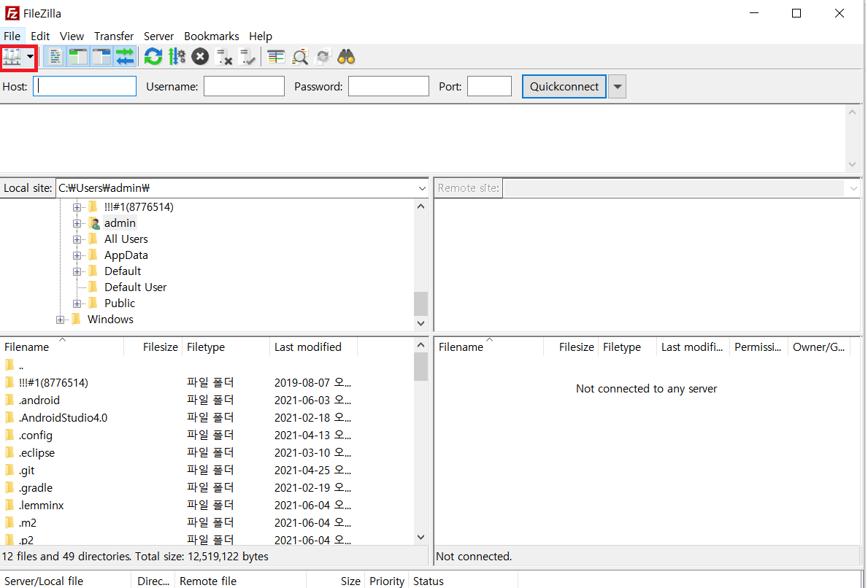Viewport: 868px width, 588px height.
Task: Open Site Manager dropdown arrow
Action: 30,57
